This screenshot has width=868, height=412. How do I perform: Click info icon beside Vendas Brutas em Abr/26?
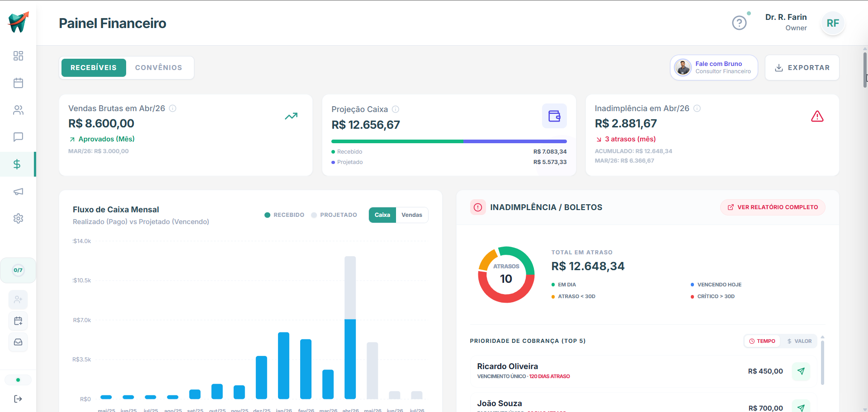click(173, 108)
